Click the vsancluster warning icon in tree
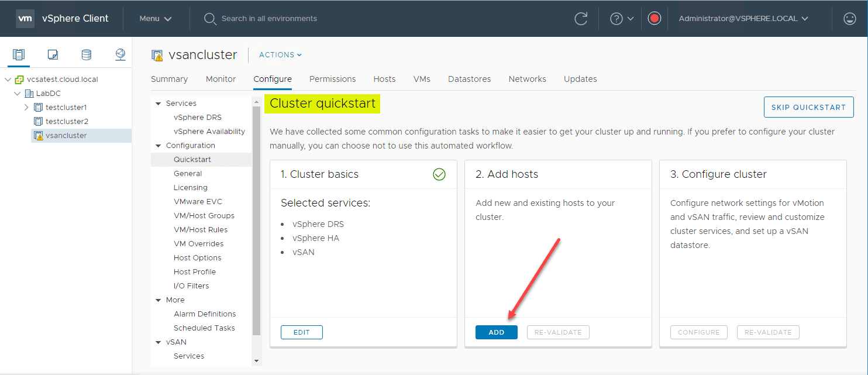The height and width of the screenshot is (375, 868). coord(39,136)
